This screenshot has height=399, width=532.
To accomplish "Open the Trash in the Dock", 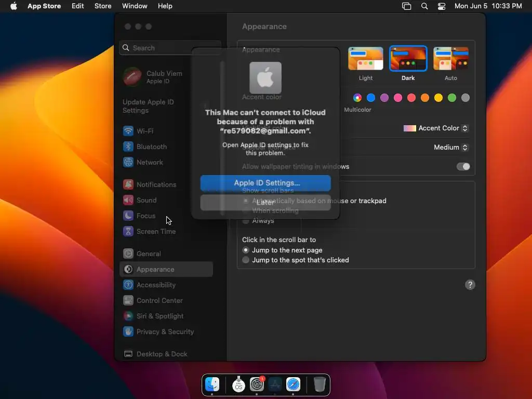I will (x=320, y=384).
